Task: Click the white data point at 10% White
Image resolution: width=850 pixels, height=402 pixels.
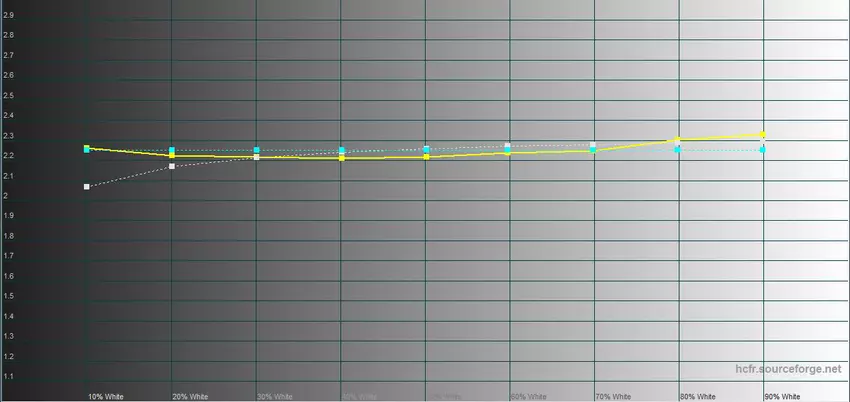Action: pyautogui.click(x=87, y=187)
